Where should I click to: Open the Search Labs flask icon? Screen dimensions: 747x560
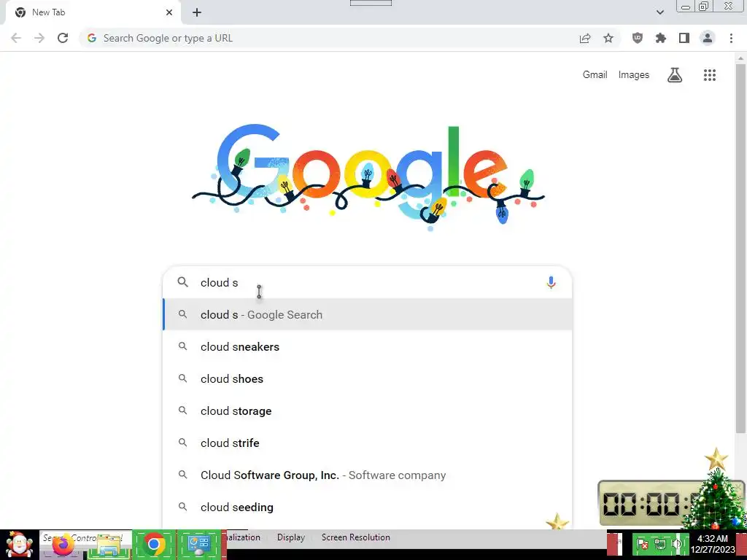pyautogui.click(x=675, y=75)
